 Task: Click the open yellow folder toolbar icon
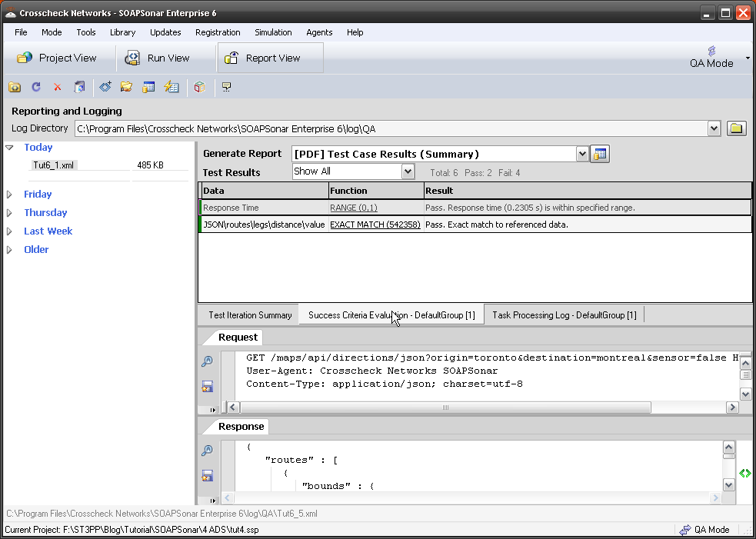point(126,87)
